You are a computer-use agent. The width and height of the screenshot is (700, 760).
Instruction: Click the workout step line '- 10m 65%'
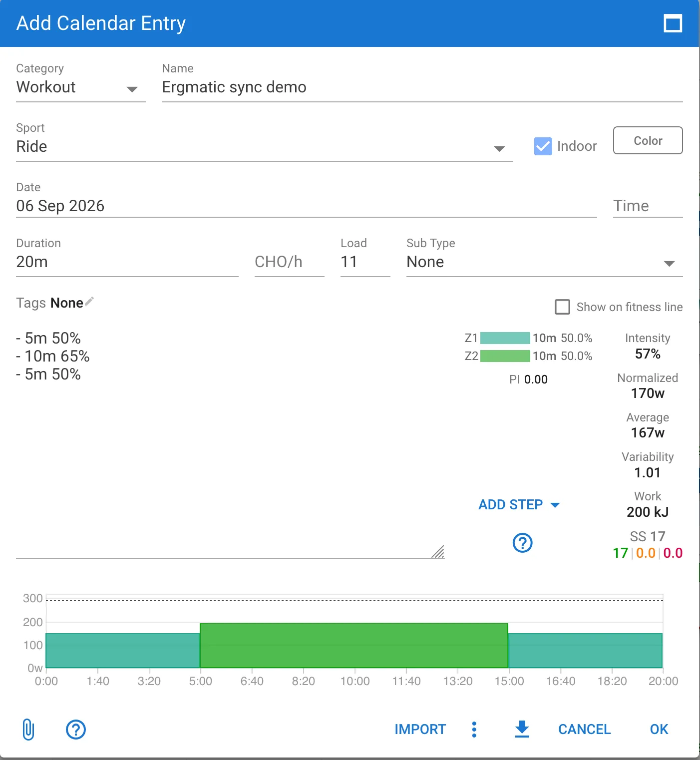[x=53, y=356]
